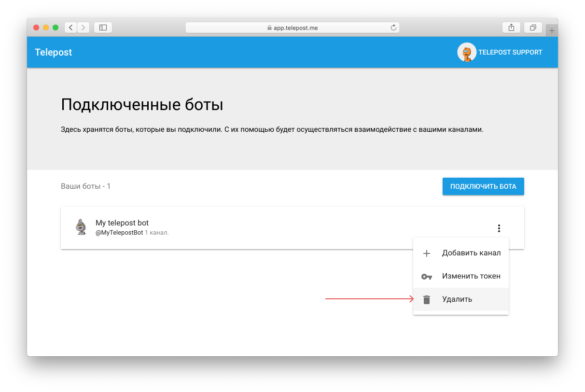Choose Удалить to delete the bot
The width and height of the screenshot is (585, 392).
pyautogui.click(x=457, y=299)
